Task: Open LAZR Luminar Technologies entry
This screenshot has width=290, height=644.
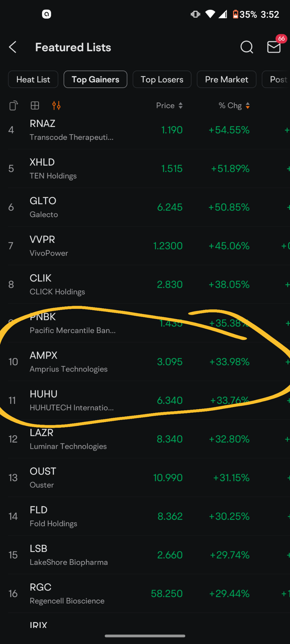Action: coord(145,439)
